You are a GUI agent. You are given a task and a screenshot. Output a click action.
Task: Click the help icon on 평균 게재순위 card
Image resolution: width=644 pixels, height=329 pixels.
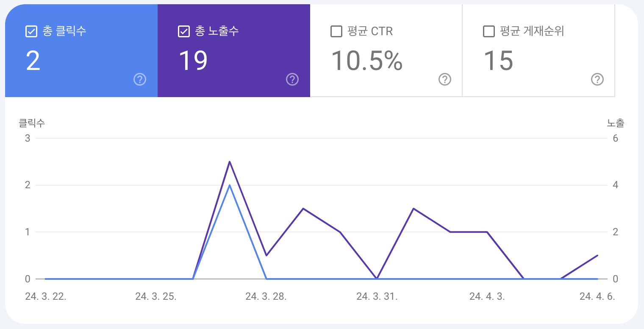click(x=597, y=79)
